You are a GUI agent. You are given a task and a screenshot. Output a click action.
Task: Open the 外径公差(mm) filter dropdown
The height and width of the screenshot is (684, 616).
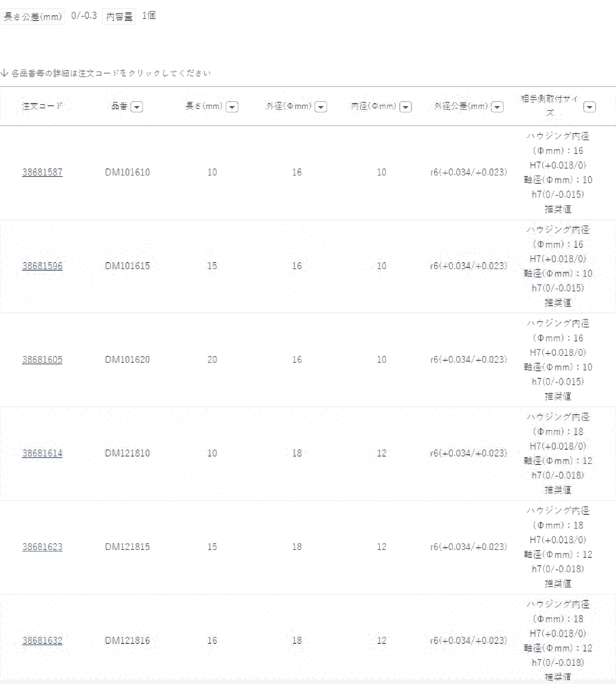click(x=496, y=107)
